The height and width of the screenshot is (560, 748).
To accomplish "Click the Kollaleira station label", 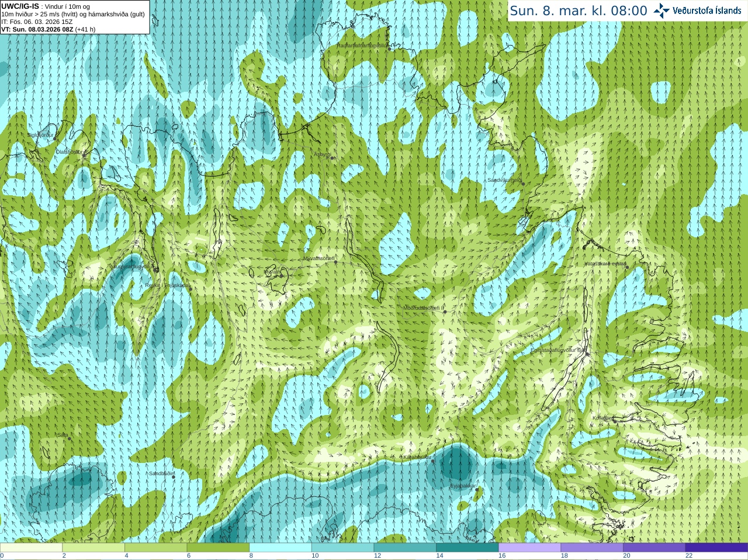I will click(602, 418).
